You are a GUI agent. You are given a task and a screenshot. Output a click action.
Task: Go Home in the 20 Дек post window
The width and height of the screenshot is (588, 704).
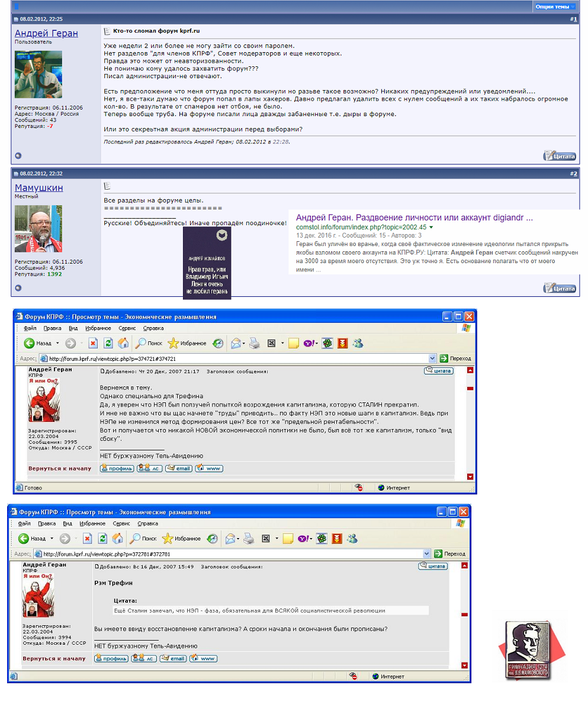[x=123, y=344]
